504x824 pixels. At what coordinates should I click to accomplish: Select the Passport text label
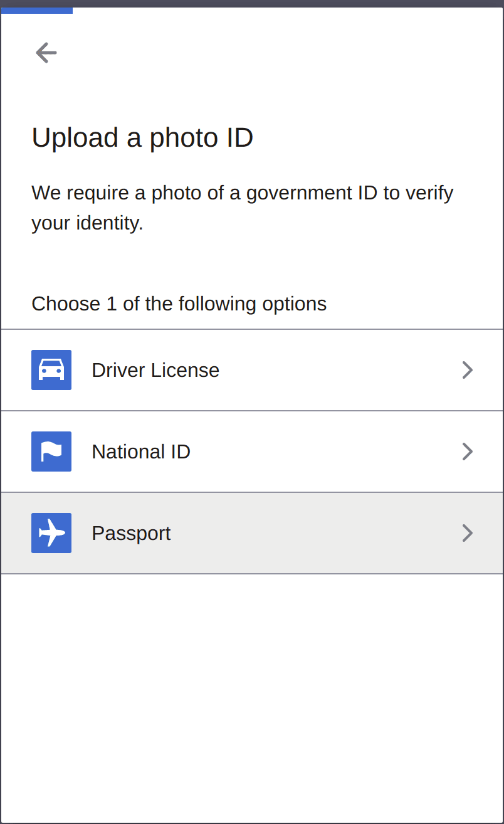[x=131, y=533]
